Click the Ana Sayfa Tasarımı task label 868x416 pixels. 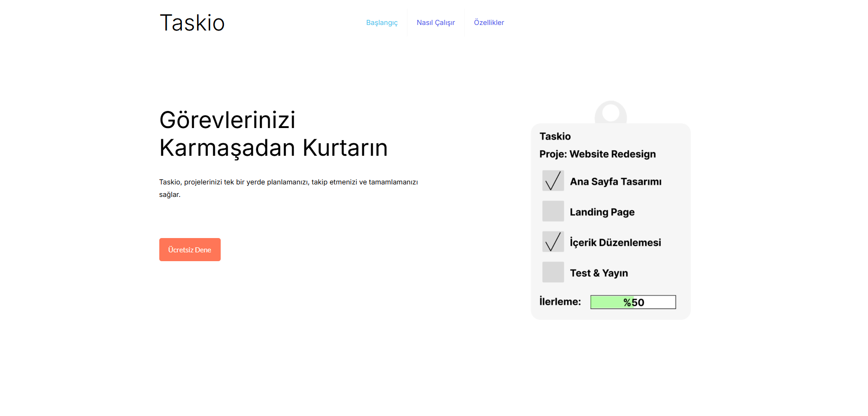(x=615, y=182)
